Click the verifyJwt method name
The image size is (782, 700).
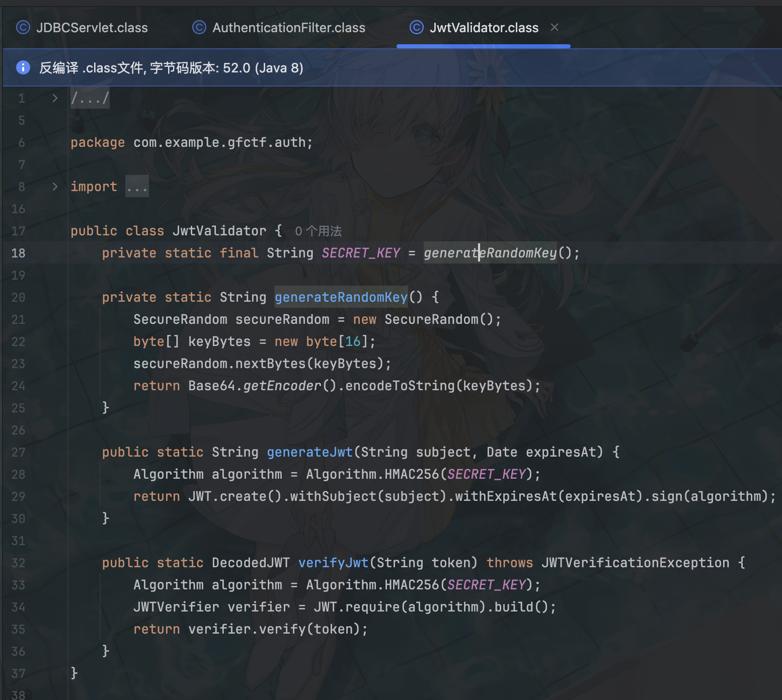tap(333, 563)
